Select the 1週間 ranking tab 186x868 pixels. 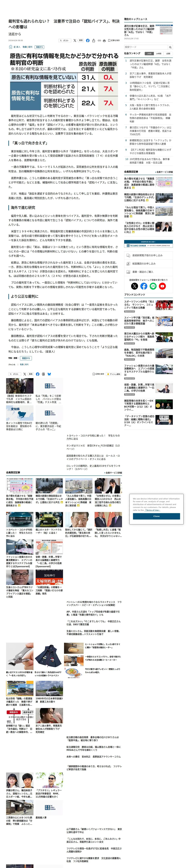click(x=168, y=54)
